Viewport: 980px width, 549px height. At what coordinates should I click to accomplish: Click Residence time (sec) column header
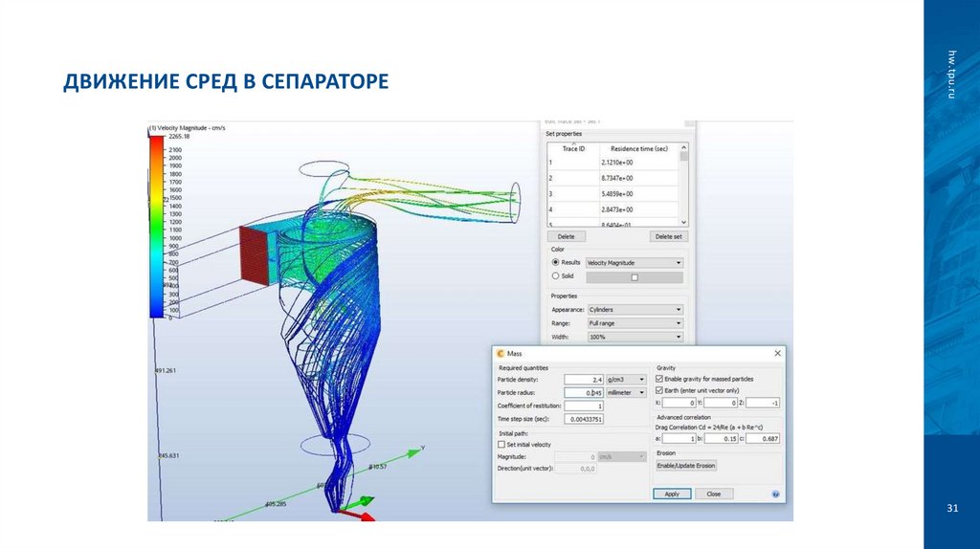[x=638, y=148]
